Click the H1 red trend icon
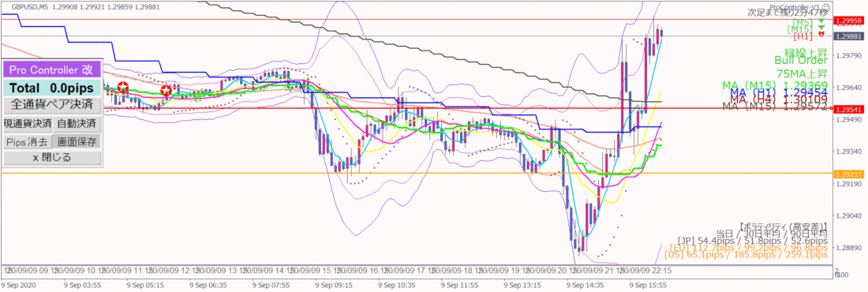Image resolution: width=868 pixels, height=292 pixels. (821, 35)
